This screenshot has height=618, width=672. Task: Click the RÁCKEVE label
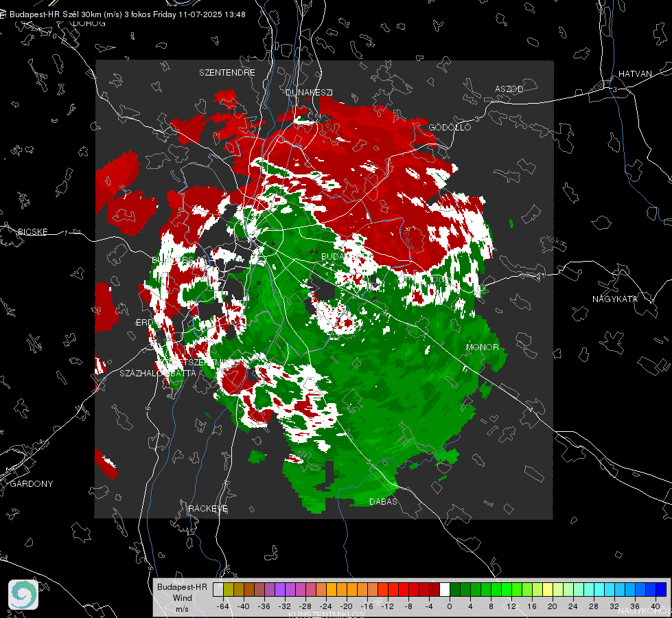[208, 509]
